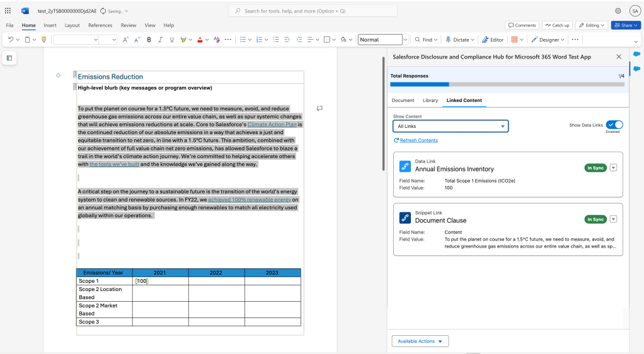The image size is (644, 354).
Task: Click the Catch up button
Action: 557,25
